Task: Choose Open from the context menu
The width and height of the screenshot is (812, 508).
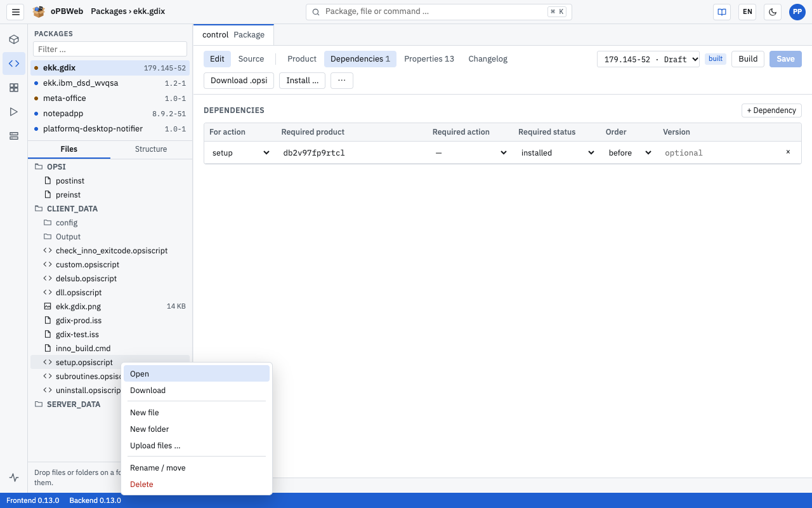Action: click(x=197, y=374)
